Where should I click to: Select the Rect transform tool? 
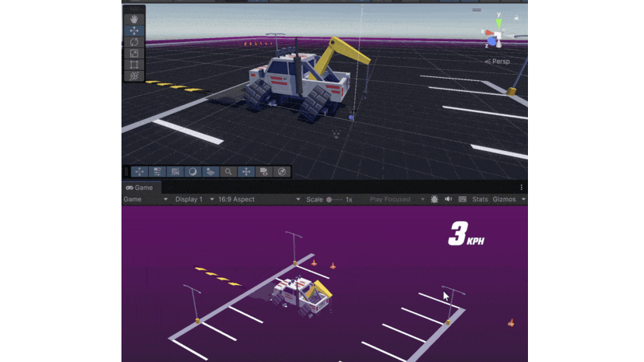tap(134, 65)
